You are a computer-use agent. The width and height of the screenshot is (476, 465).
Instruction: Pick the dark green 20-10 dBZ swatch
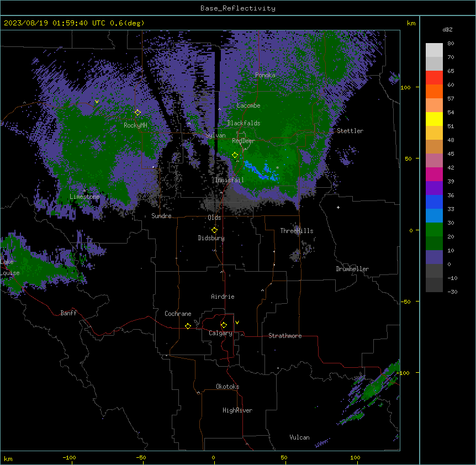(x=434, y=244)
